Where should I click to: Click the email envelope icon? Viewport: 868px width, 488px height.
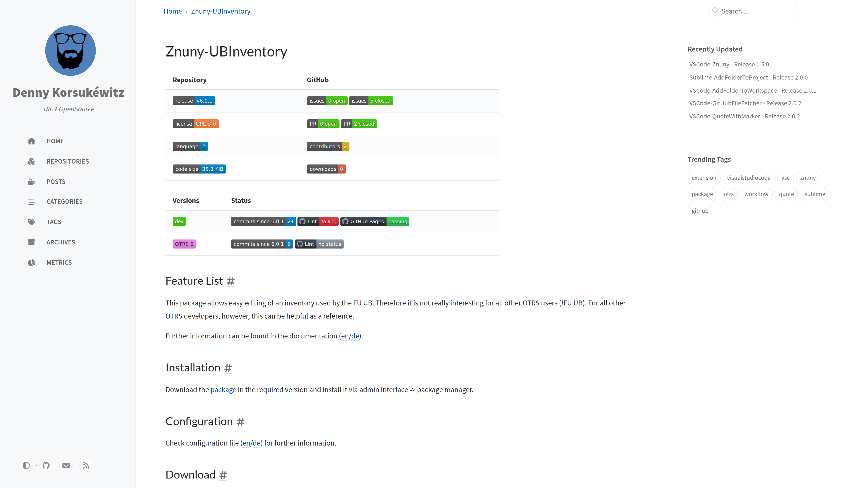coord(66,465)
